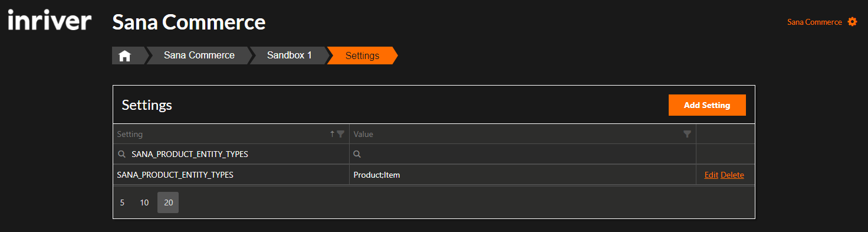Click the filter icon in Value column

pyautogui.click(x=687, y=134)
